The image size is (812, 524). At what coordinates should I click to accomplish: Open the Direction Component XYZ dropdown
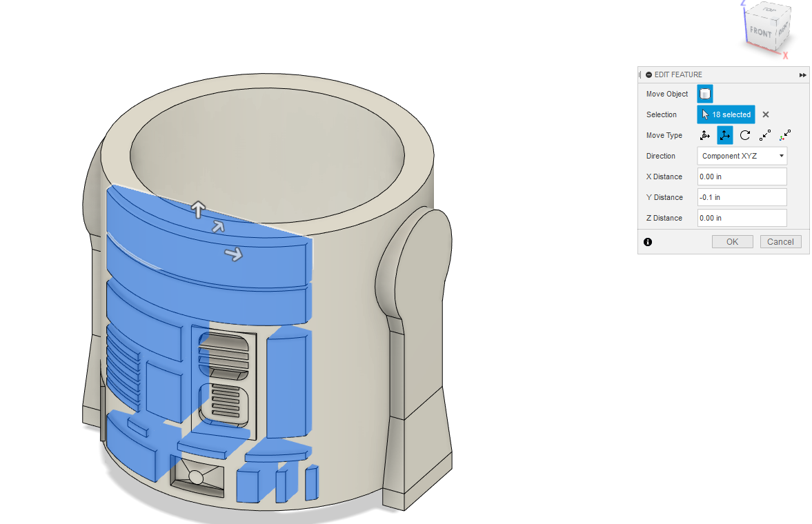point(742,156)
